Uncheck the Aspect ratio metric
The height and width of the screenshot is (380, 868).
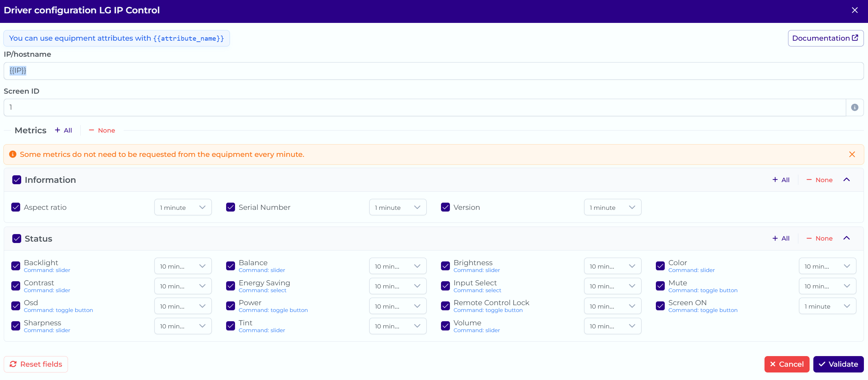pyautogui.click(x=16, y=207)
